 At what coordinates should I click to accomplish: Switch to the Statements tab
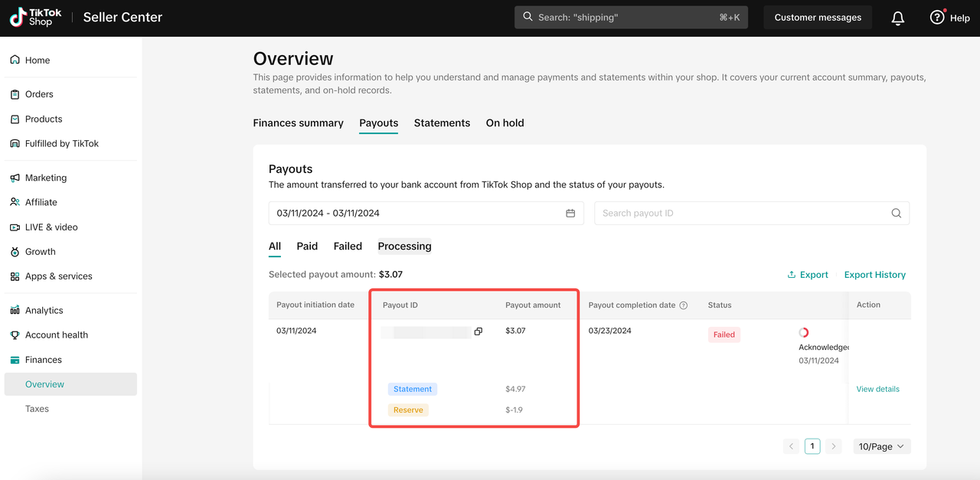pyautogui.click(x=442, y=123)
